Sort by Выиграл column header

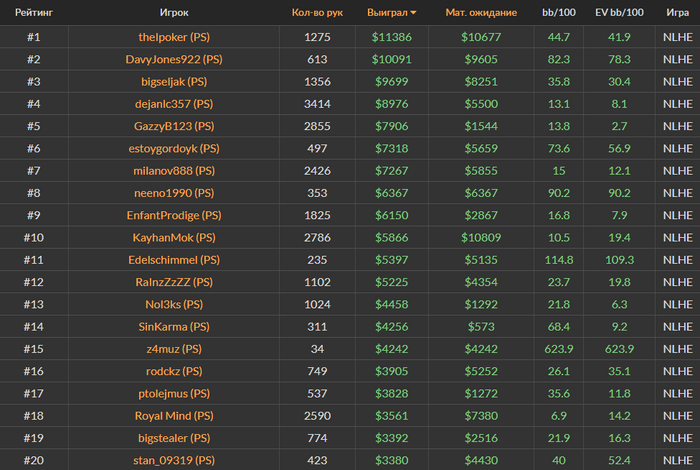[x=387, y=12]
